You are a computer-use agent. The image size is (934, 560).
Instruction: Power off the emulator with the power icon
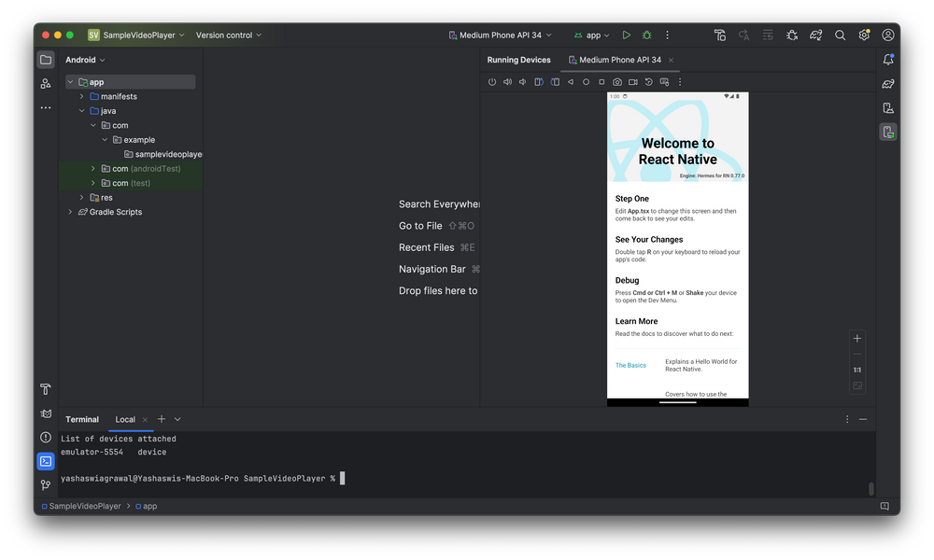point(492,81)
